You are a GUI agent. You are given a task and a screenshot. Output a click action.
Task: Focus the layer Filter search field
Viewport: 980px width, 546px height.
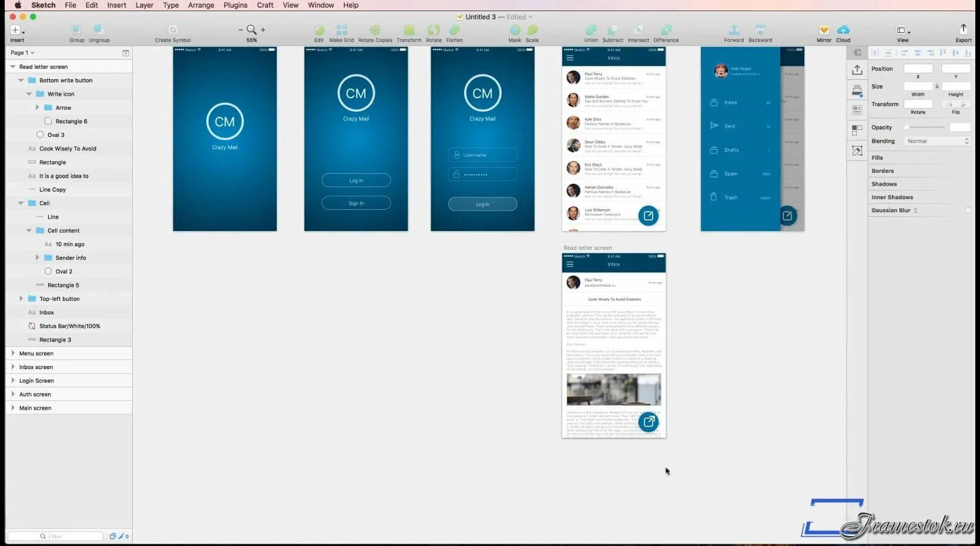(55, 536)
